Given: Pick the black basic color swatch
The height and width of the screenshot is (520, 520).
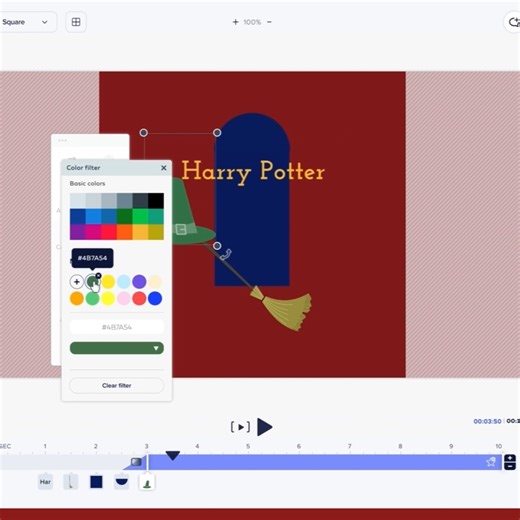Looking at the screenshot, I should tap(156, 201).
